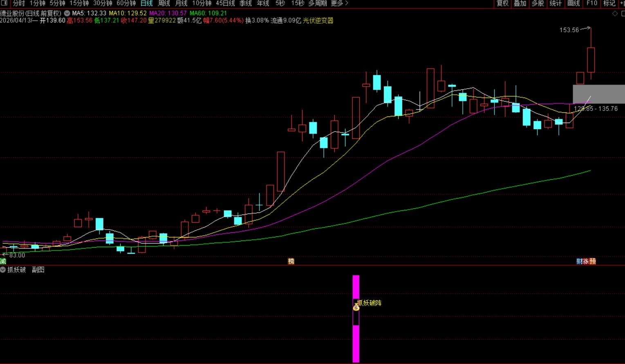Open the 复权 adjustment menu
625x364 pixels.
[x=503, y=3]
